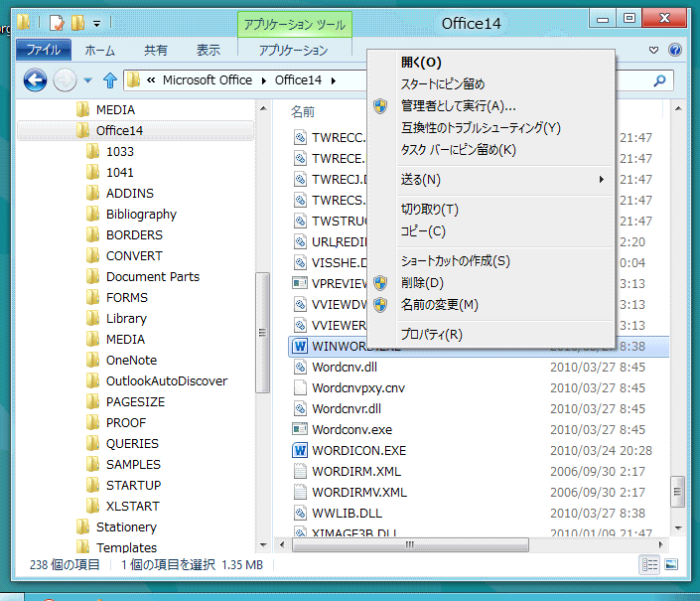The width and height of the screenshot is (700, 601).
Task: Click the shield icon beside 管理者として実行
Action: click(380, 106)
